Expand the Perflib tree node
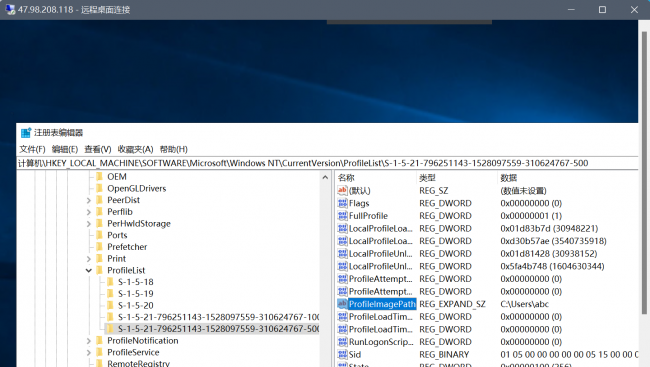The height and width of the screenshot is (367, 650). click(89, 212)
